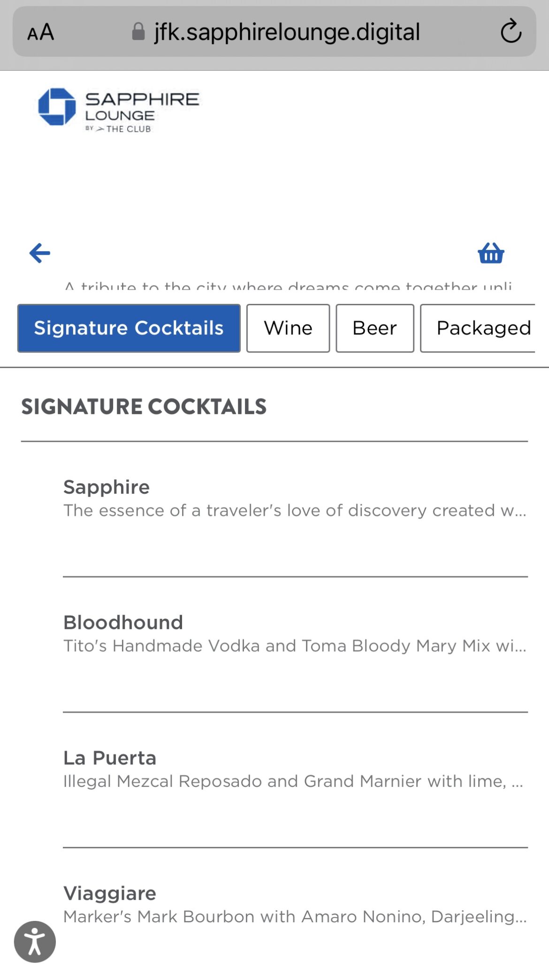Screen dimensions: 549x980
Task: Open the Sapphire cocktail item
Action: coord(107,487)
